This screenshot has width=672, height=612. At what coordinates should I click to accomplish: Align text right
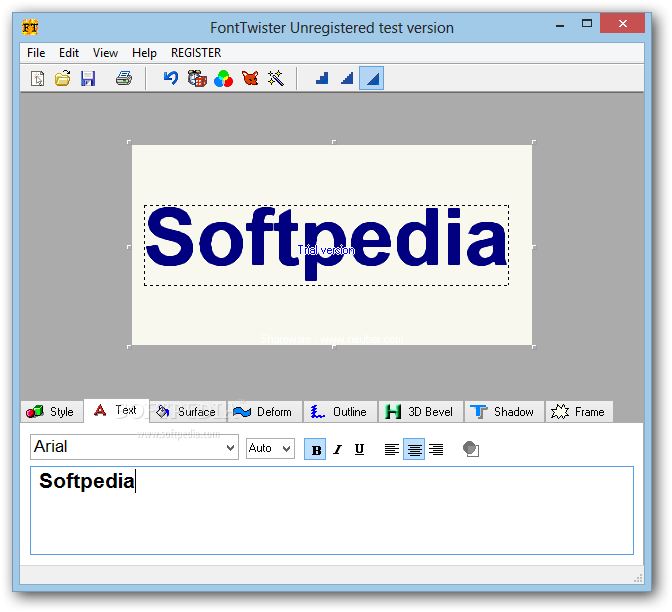click(436, 449)
